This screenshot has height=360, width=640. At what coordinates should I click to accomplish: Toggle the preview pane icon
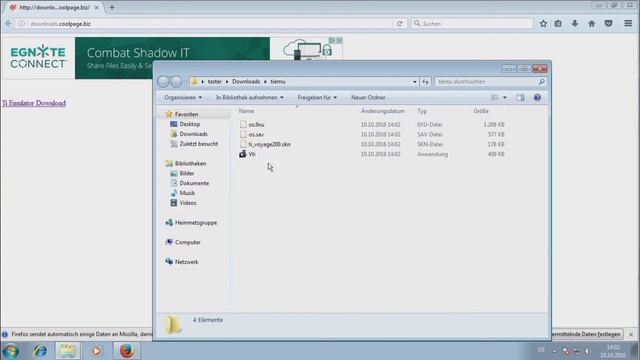point(520,98)
